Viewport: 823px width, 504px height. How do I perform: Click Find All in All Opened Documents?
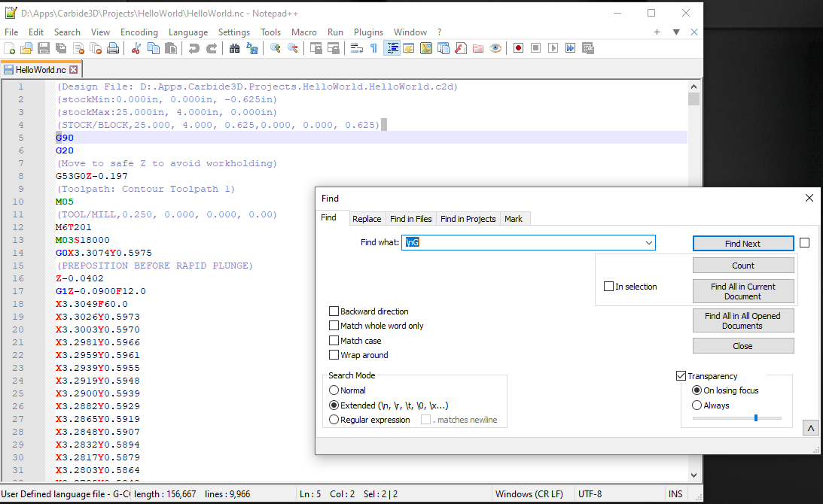[x=743, y=320]
